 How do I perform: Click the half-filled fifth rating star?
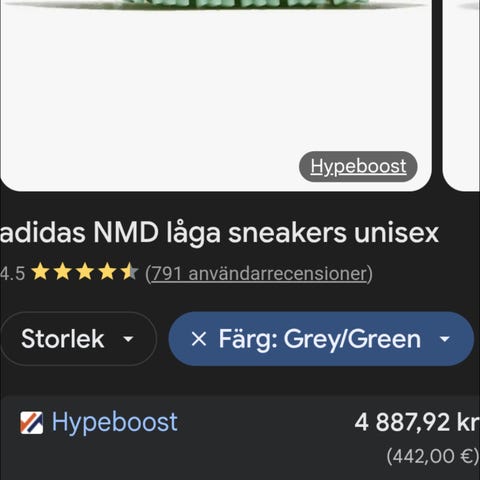tap(129, 272)
